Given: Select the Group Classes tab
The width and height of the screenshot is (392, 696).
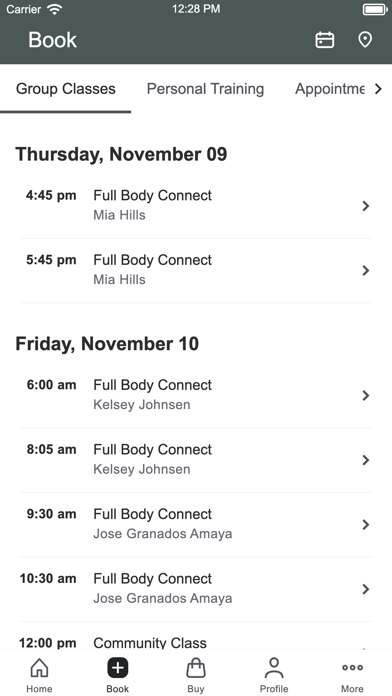Looking at the screenshot, I should [66, 89].
